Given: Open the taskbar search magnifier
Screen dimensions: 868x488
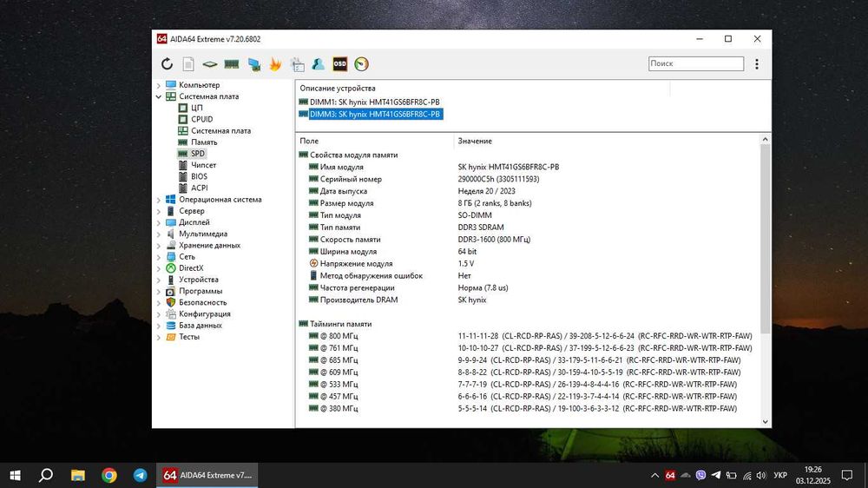Looking at the screenshot, I should (46, 475).
